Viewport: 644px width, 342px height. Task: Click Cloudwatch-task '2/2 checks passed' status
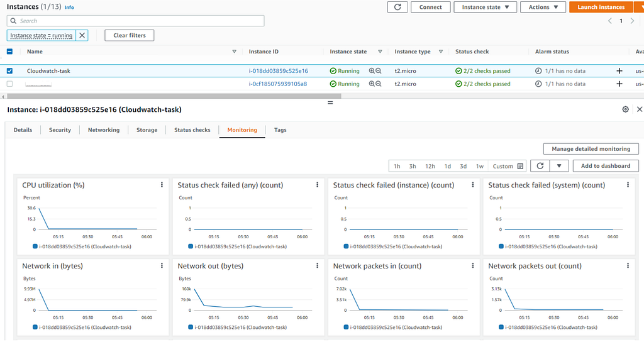(483, 70)
